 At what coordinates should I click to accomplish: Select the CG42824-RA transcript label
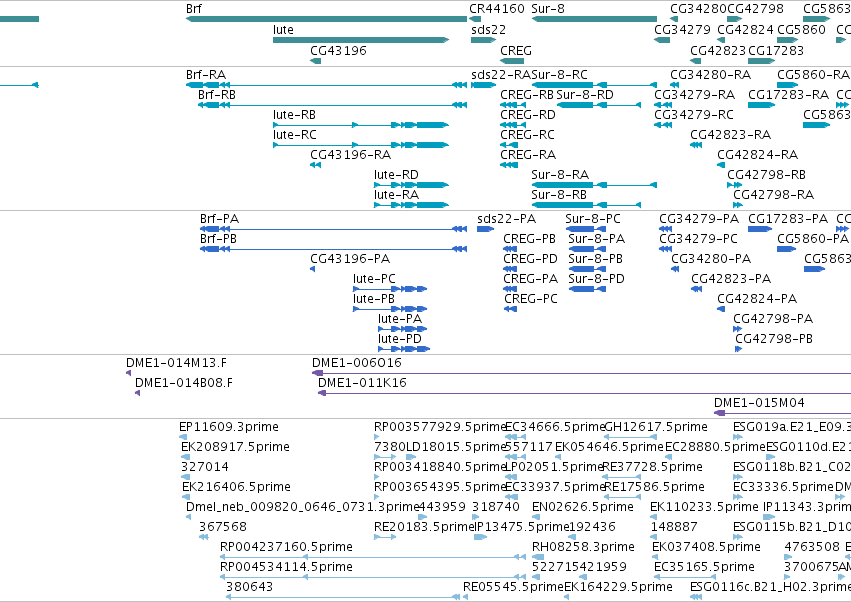pos(758,155)
